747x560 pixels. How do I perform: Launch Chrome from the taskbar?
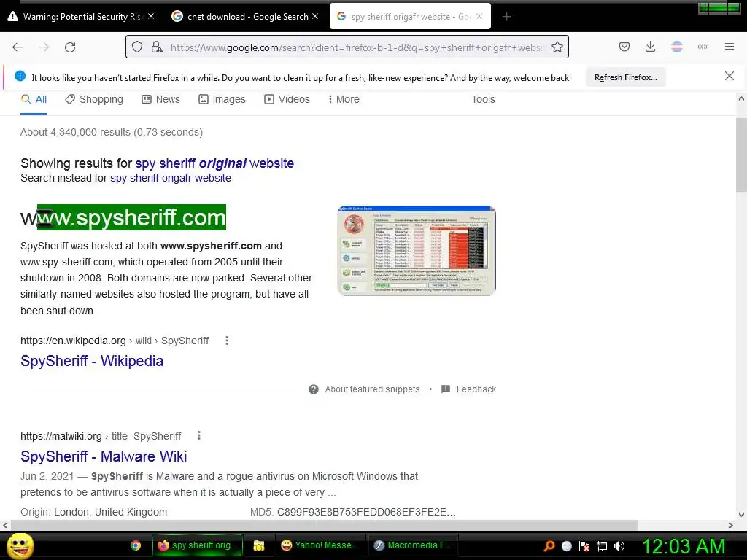click(x=136, y=545)
